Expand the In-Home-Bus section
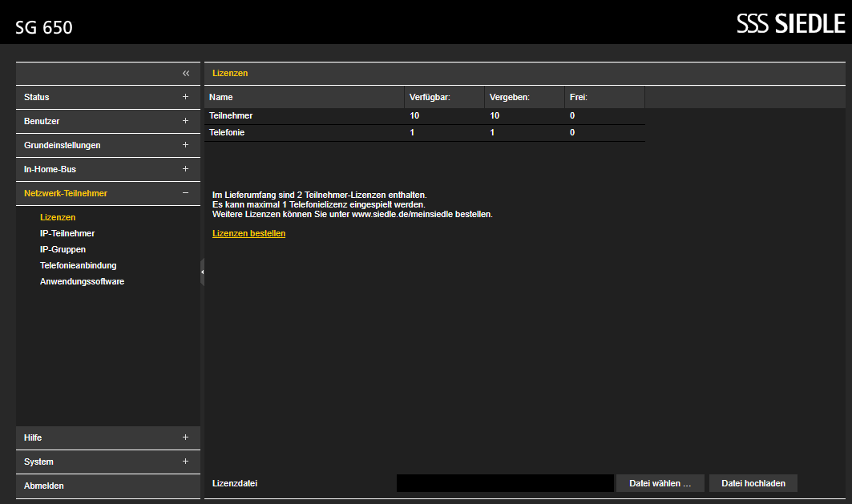This screenshot has width=852, height=504. click(x=108, y=169)
